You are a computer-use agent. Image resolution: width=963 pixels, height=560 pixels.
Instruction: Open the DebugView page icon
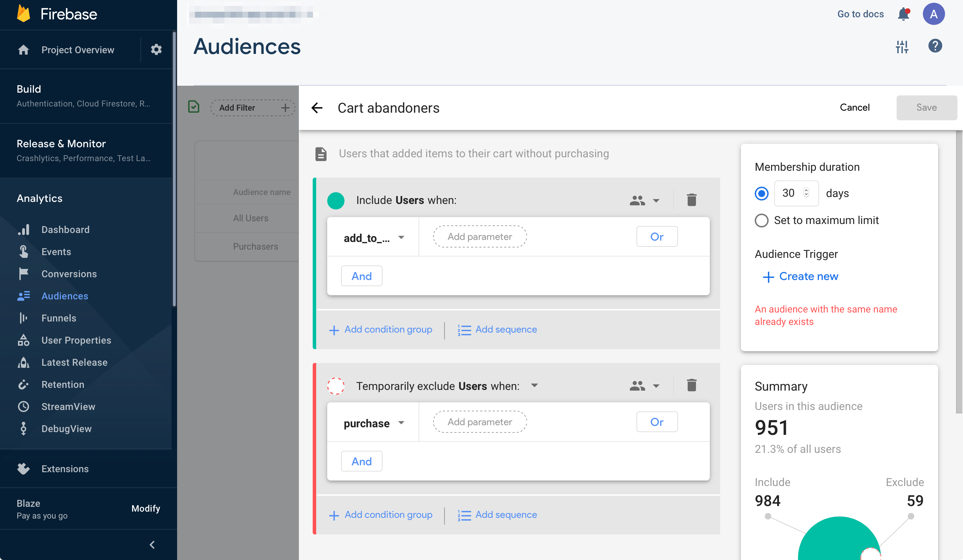click(x=24, y=429)
